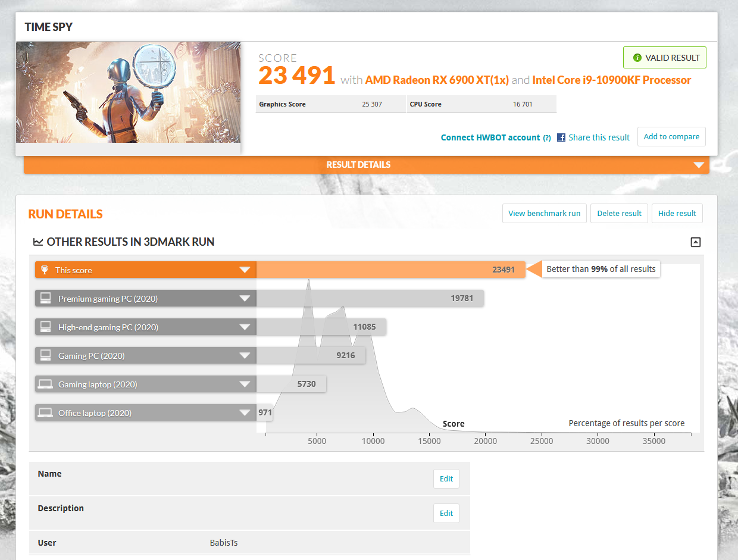Click the Better than 99% of all results tooltip
The width and height of the screenshot is (738, 560).
click(x=601, y=269)
